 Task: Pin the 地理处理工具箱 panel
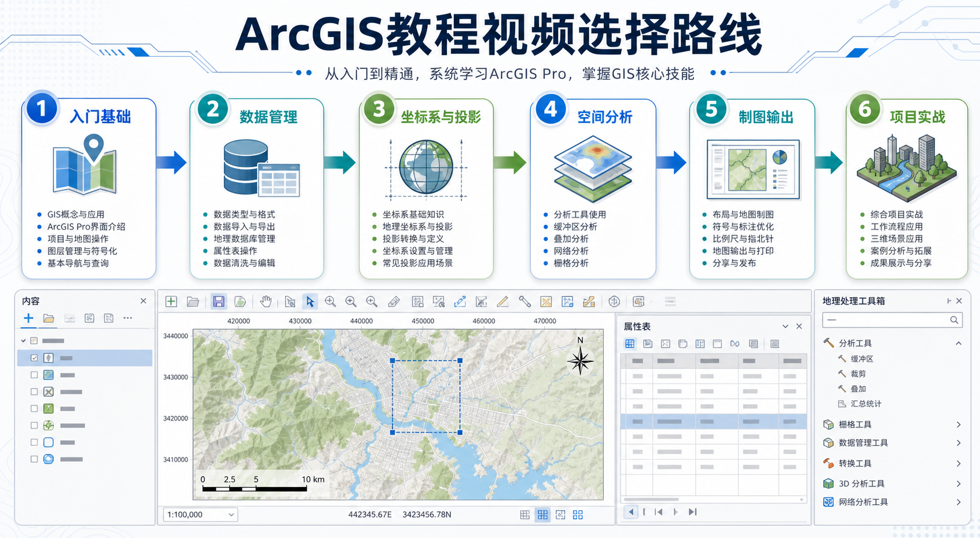pos(949,301)
